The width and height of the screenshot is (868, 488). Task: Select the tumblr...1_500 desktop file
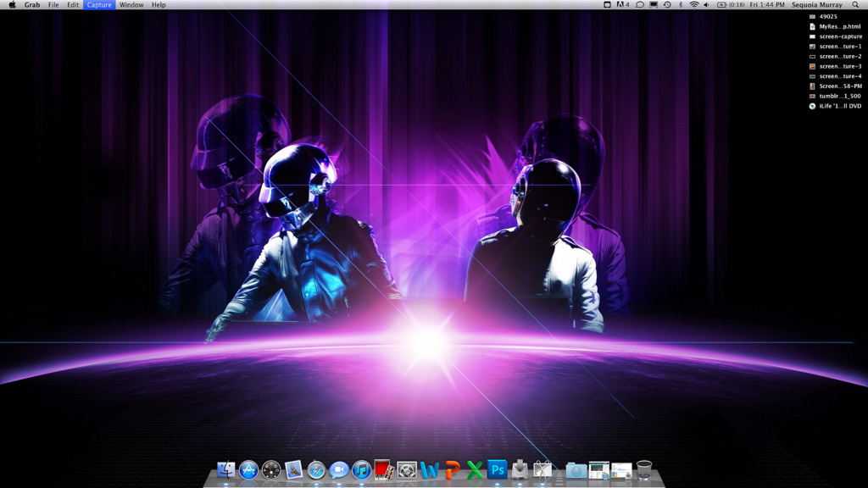[x=835, y=97]
